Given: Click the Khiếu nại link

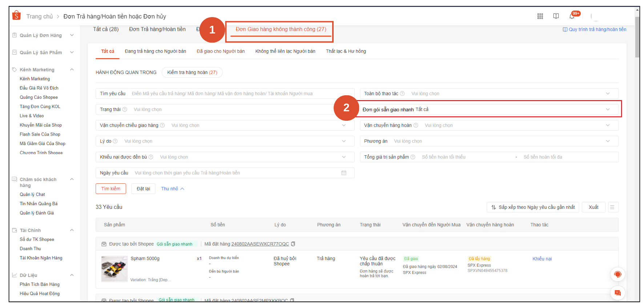Looking at the screenshot, I should [x=542, y=259].
